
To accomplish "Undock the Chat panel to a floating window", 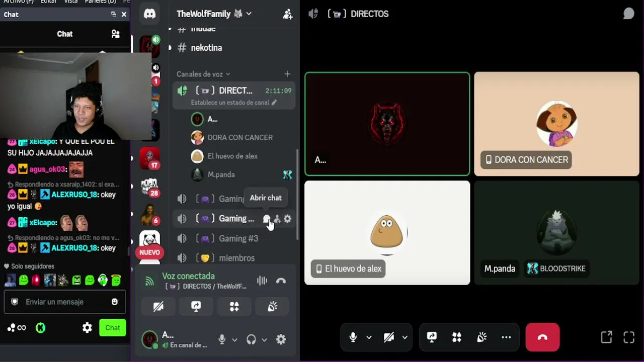I will click(x=113, y=15).
